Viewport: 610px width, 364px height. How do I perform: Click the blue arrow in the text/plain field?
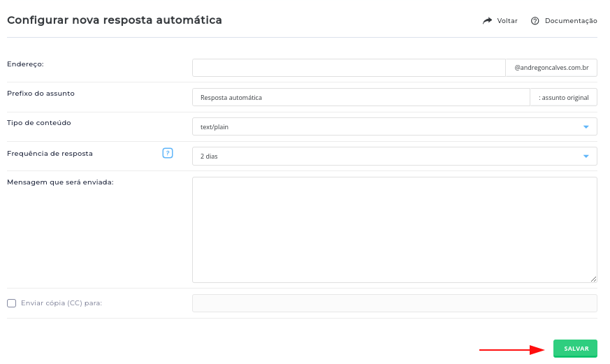pos(586,126)
